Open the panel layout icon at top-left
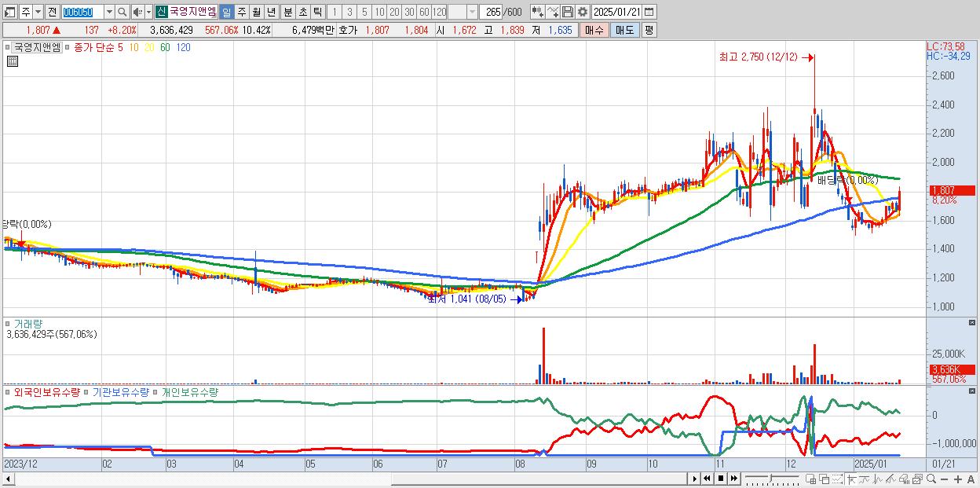The height and width of the screenshot is (488, 980). click(9, 12)
